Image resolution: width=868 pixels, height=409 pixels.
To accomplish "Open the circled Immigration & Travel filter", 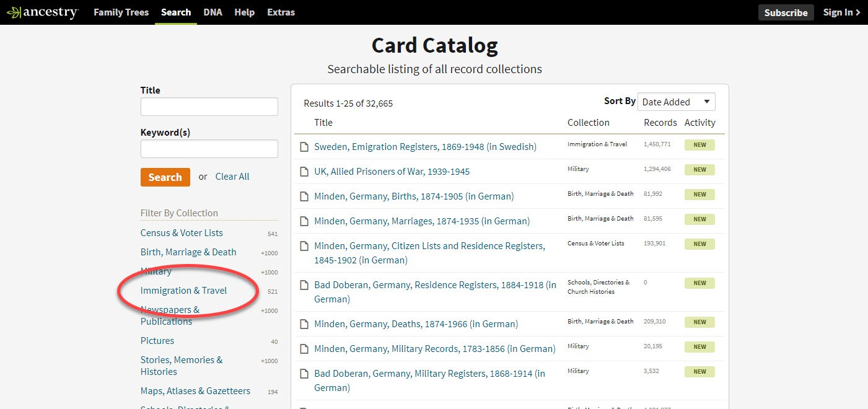I will click(183, 290).
